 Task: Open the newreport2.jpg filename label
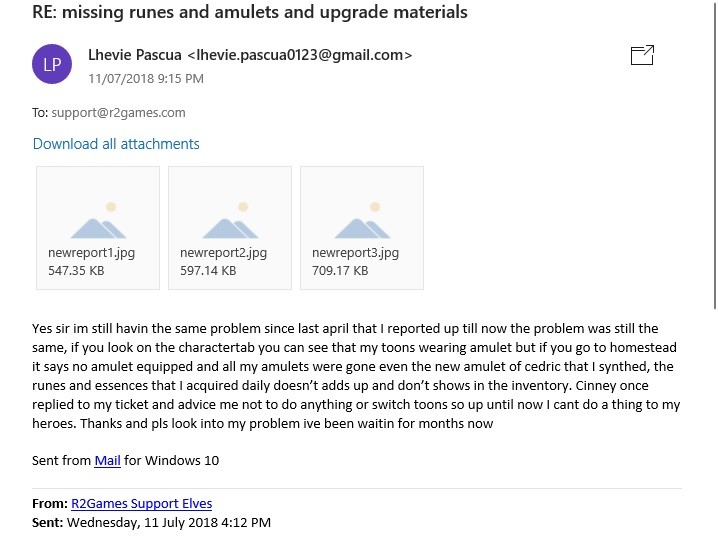(x=223, y=253)
